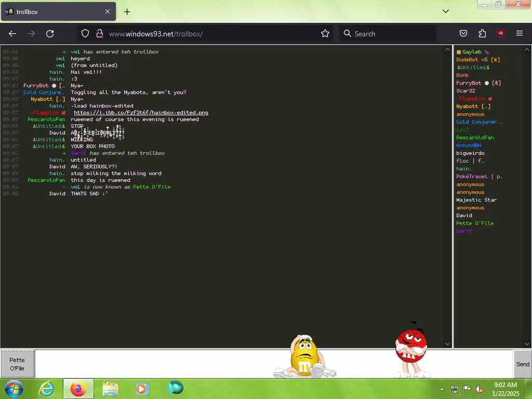The width and height of the screenshot is (532, 399).
Task: Select Nyabott in the user list
Action: click(x=473, y=107)
